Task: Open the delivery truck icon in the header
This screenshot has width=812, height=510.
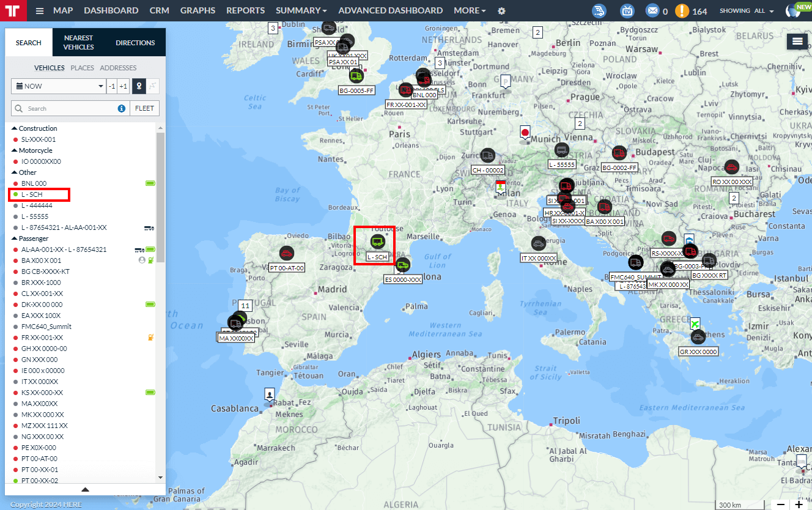Action: click(599, 11)
